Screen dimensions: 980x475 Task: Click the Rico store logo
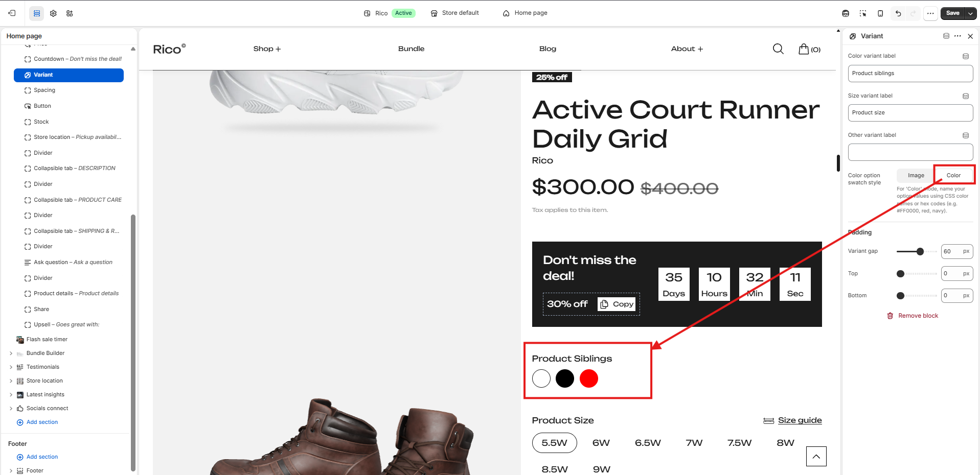click(169, 49)
